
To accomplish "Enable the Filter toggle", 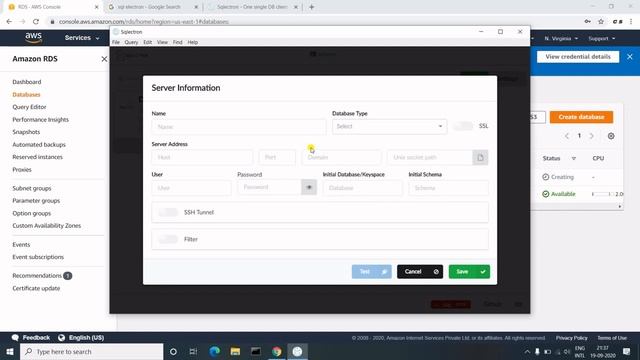I will pyautogui.click(x=168, y=239).
